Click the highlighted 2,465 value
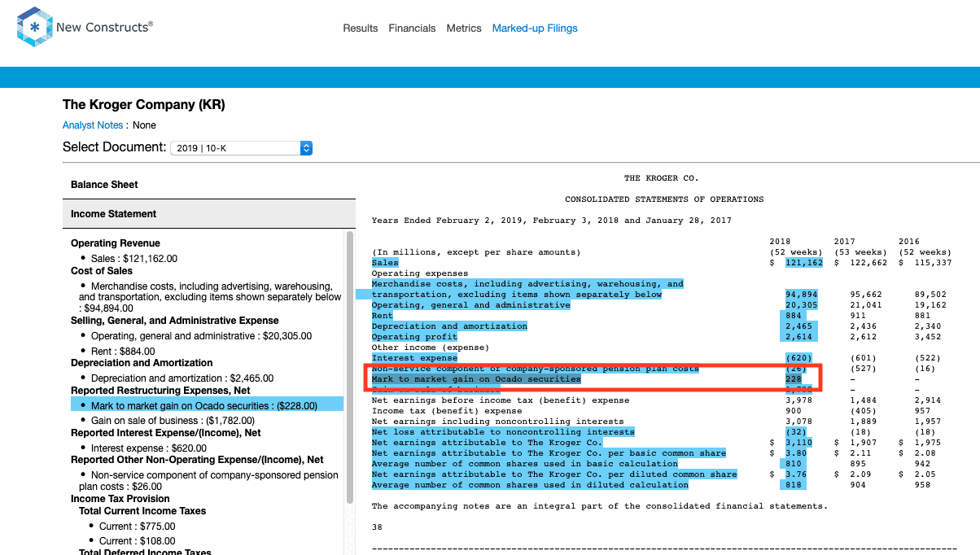Image resolution: width=980 pixels, height=555 pixels. [x=798, y=326]
